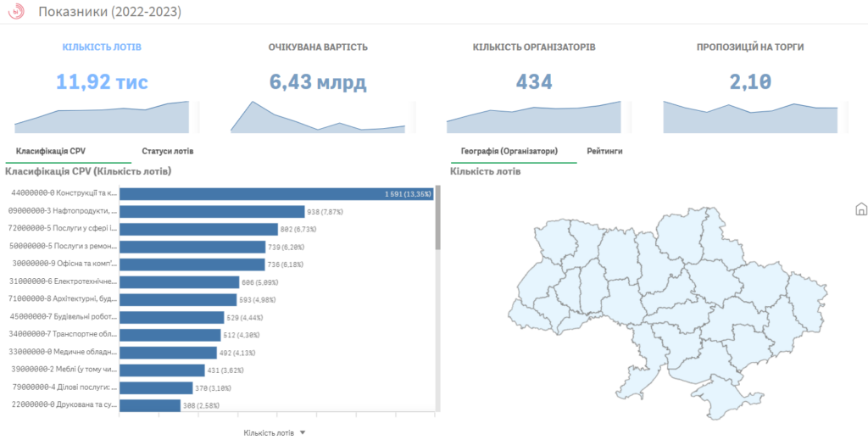Select the 72000000-5 Послуги у сфері bar
Image resolution: width=868 pixels, height=440 pixels.
click(198, 229)
